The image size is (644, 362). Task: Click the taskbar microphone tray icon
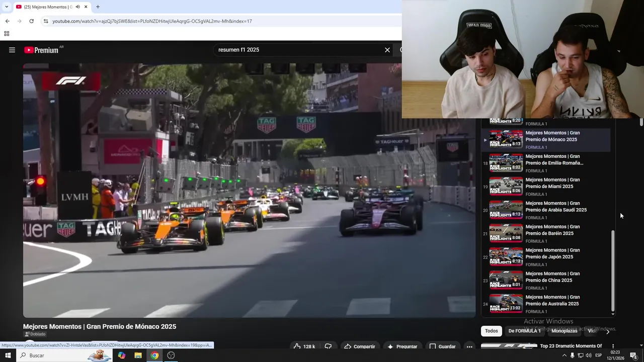(x=572, y=355)
